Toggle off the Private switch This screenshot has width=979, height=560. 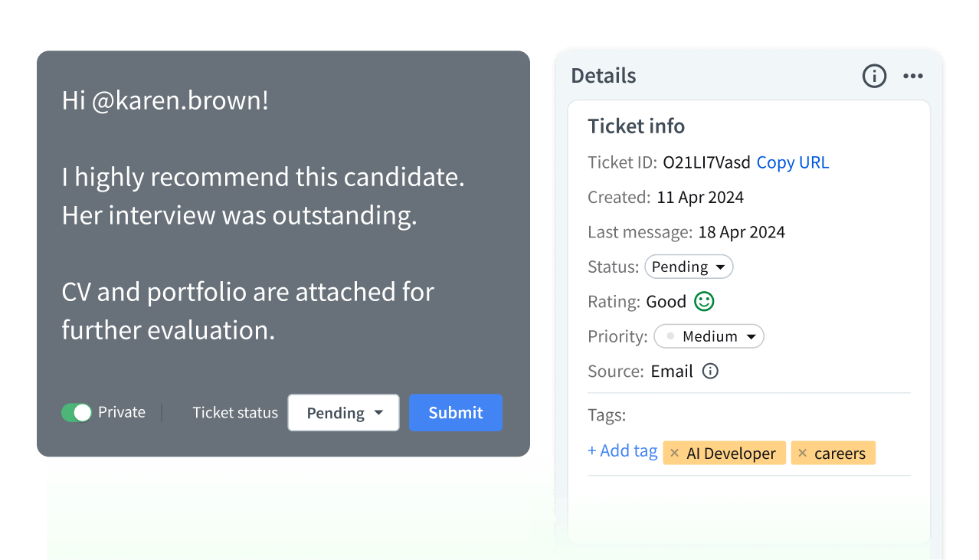(76, 412)
